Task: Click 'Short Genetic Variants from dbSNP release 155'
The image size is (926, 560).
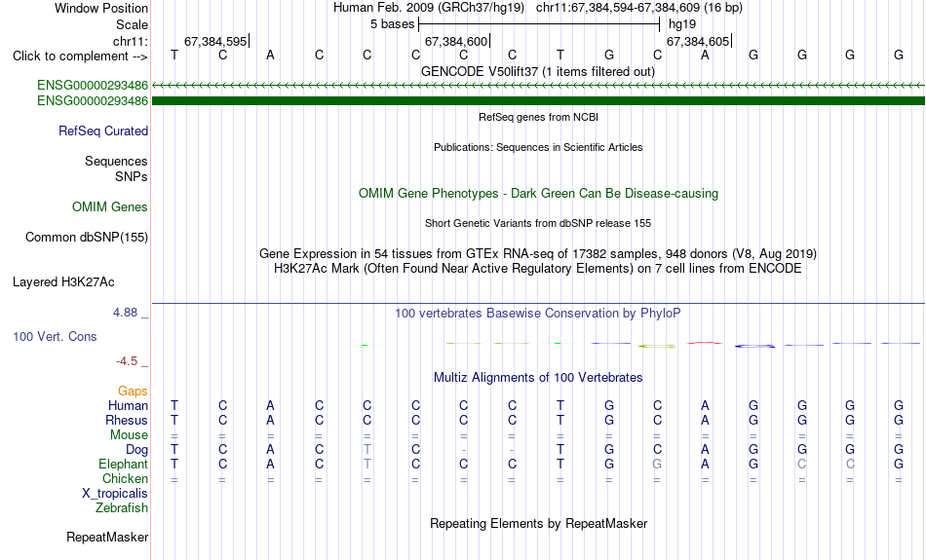Action: 538,223
